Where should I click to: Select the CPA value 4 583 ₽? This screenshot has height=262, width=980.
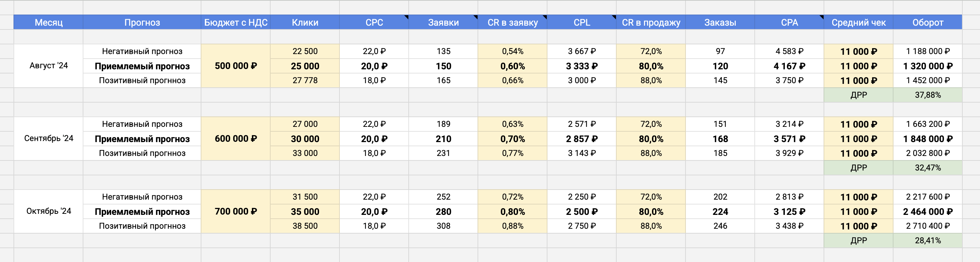(x=789, y=51)
